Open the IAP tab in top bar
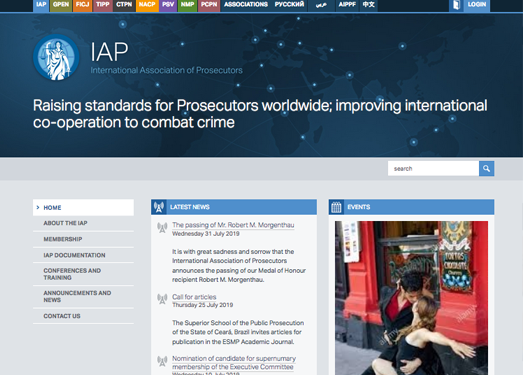The width and height of the screenshot is (523, 375). (x=41, y=5)
